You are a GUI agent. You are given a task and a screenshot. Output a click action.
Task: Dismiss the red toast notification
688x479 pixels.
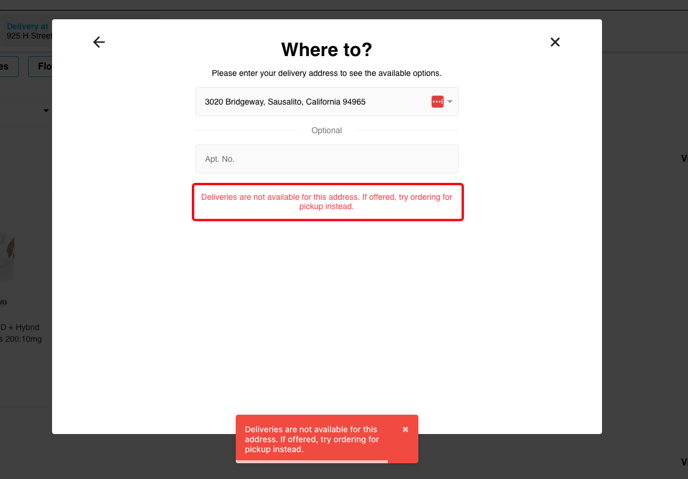405,429
